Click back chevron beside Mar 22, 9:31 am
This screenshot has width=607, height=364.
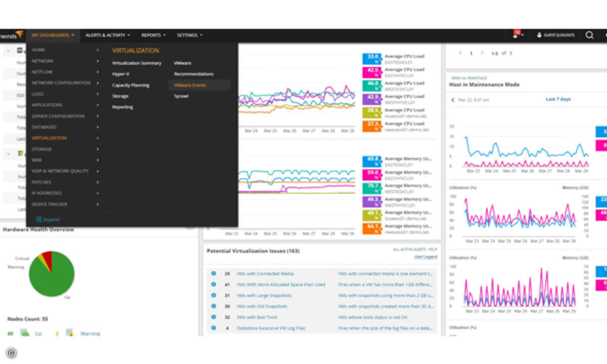point(453,100)
